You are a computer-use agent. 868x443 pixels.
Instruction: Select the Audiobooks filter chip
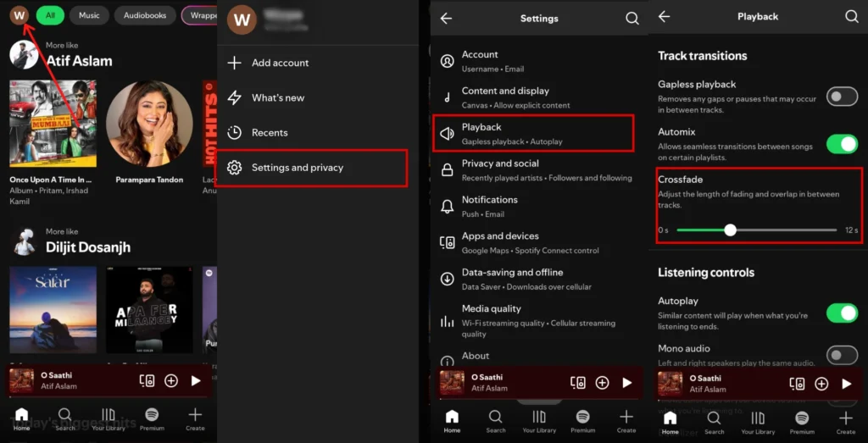point(145,15)
